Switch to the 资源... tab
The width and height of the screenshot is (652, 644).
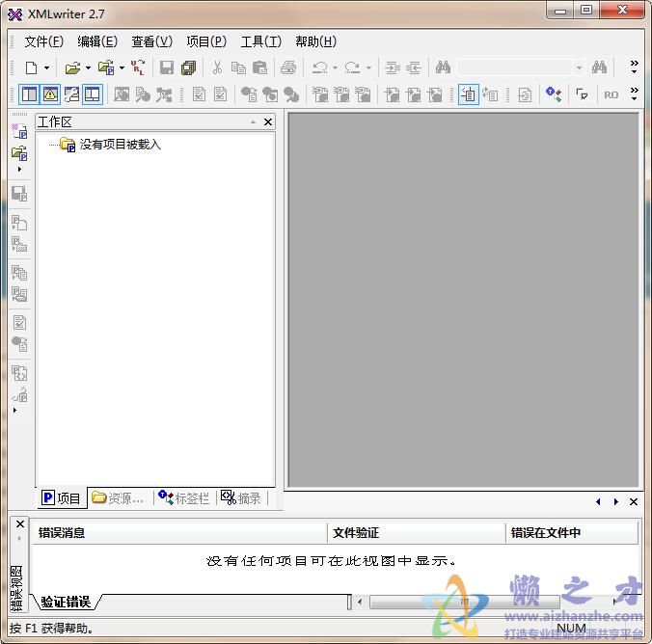(118, 497)
